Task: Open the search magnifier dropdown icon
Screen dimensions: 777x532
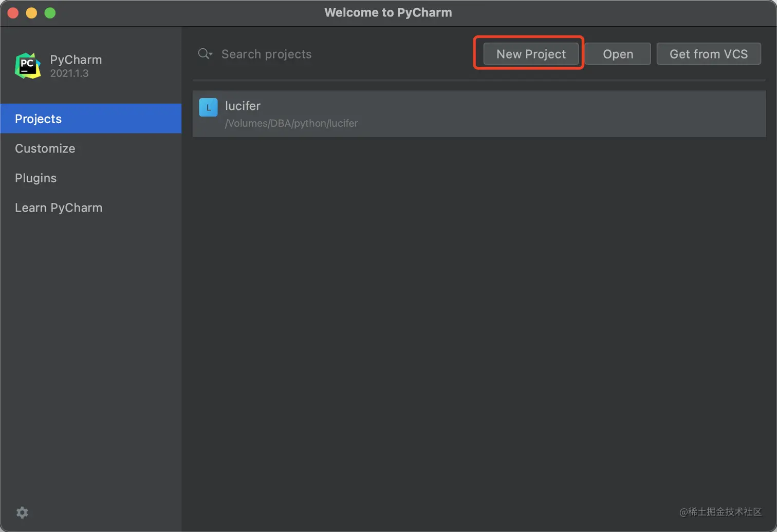Action: (x=205, y=54)
